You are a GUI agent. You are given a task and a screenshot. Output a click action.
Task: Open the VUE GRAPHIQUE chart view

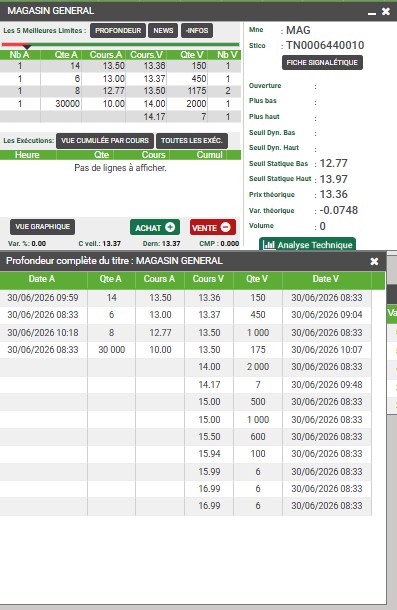click(x=42, y=227)
